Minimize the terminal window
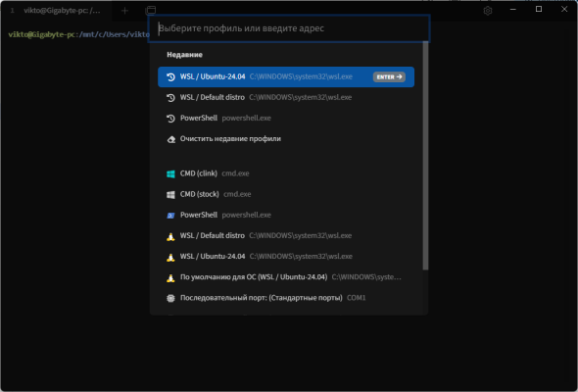The height and width of the screenshot is (392, 578). tap(512, 9)
